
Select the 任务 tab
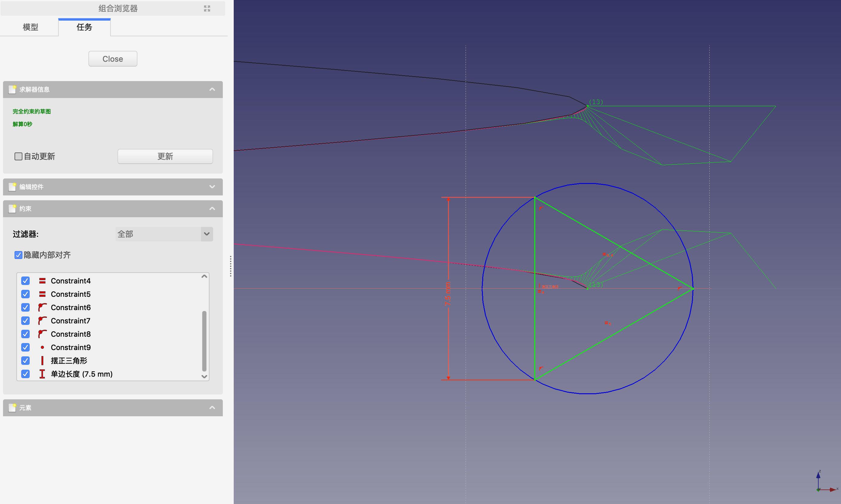[84, 27]
